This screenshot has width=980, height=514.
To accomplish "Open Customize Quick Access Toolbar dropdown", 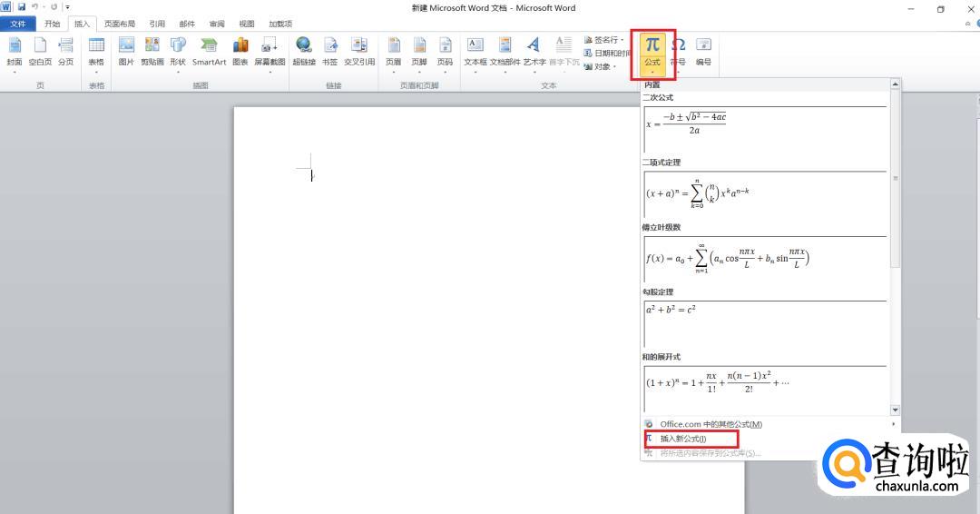I will pos(67,7).
